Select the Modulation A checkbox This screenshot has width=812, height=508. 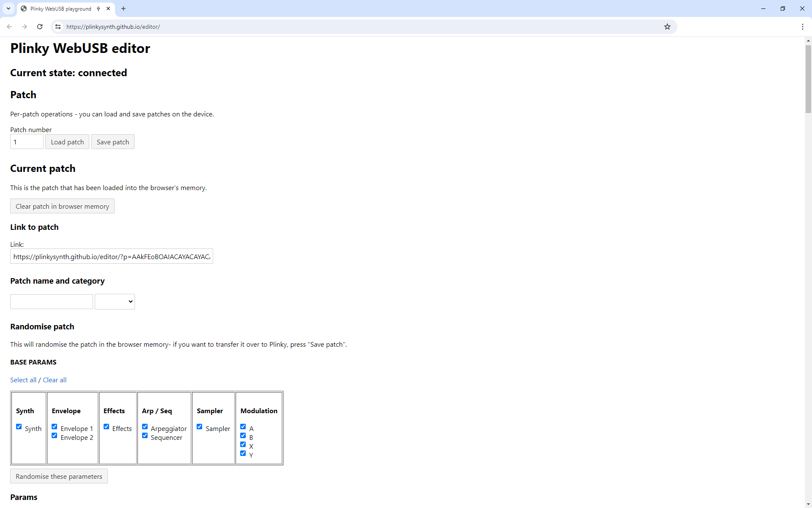[x=243, y=427]
